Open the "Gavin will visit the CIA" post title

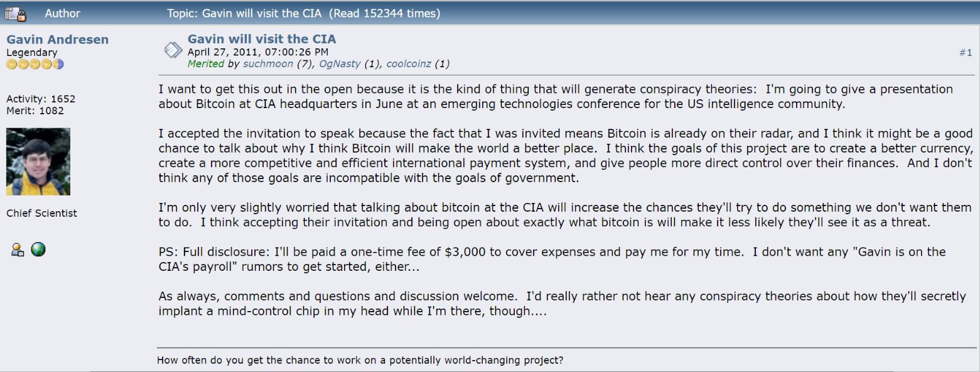(262, 39)
